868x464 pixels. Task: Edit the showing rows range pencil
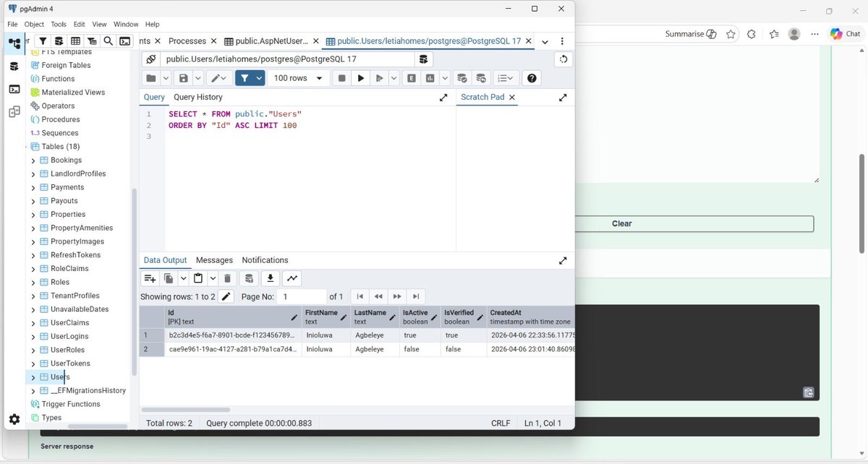226,296
